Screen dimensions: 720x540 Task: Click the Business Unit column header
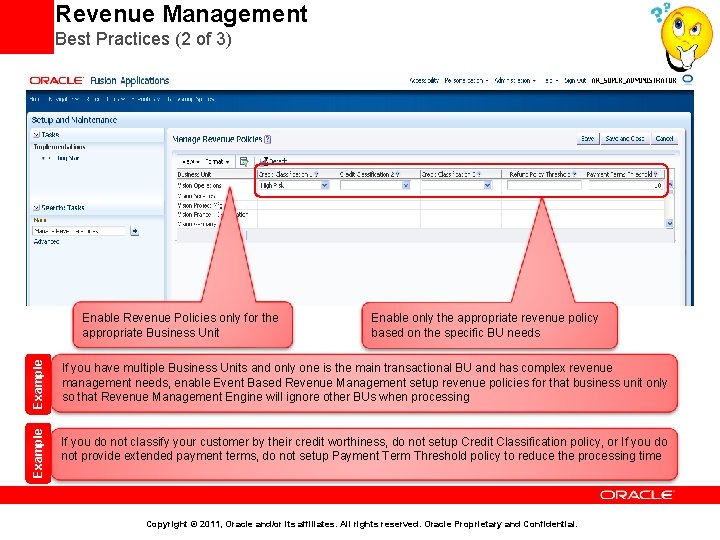tap(216, 174)
